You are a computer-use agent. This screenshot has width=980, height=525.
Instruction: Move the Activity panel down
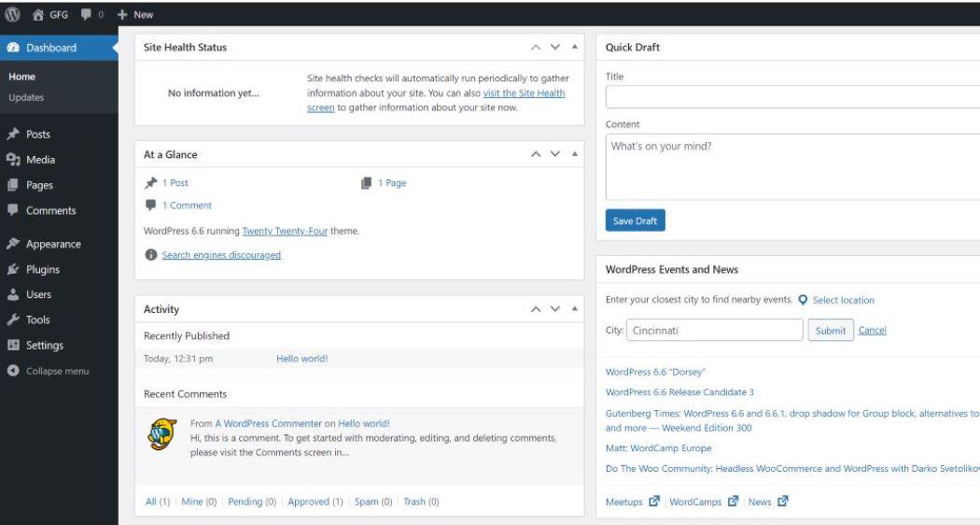coord(555,309)
